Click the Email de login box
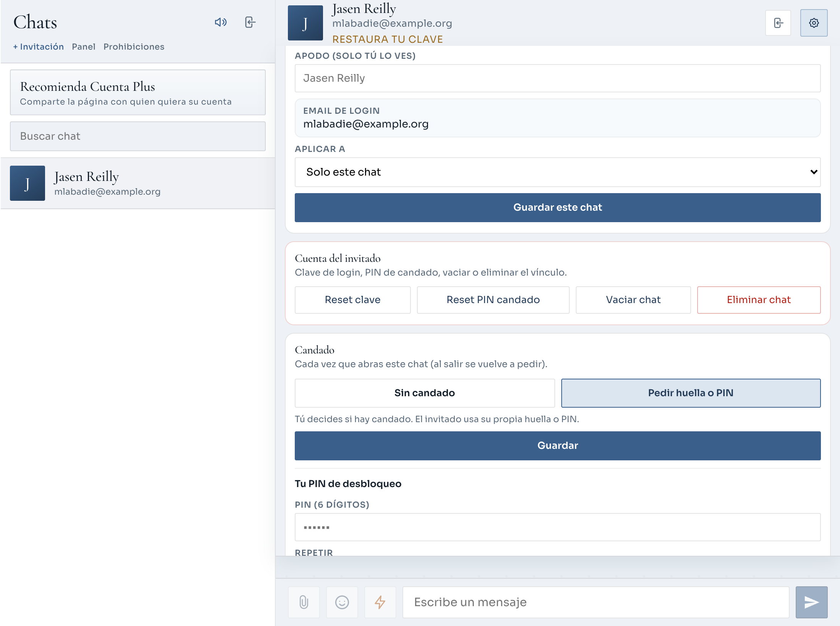The width and height of the screenshot is (840, 626). click(x=557, y=118)
